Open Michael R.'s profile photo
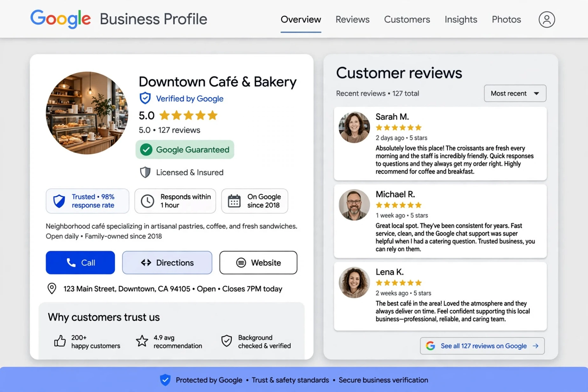This screenshot has width=588, height=392. click(x=354, y=205)
